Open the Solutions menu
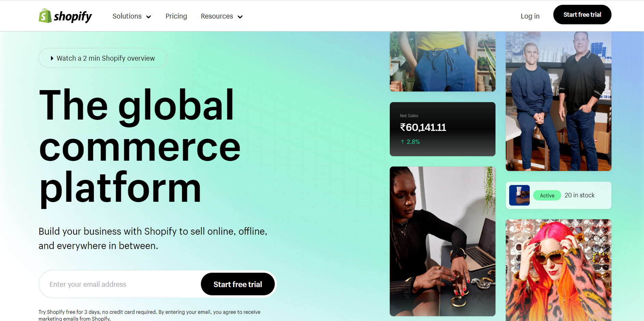 point(132,16)
